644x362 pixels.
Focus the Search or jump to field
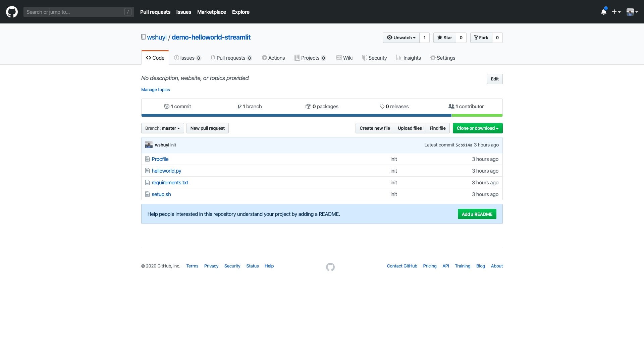(x=78, y=12)
